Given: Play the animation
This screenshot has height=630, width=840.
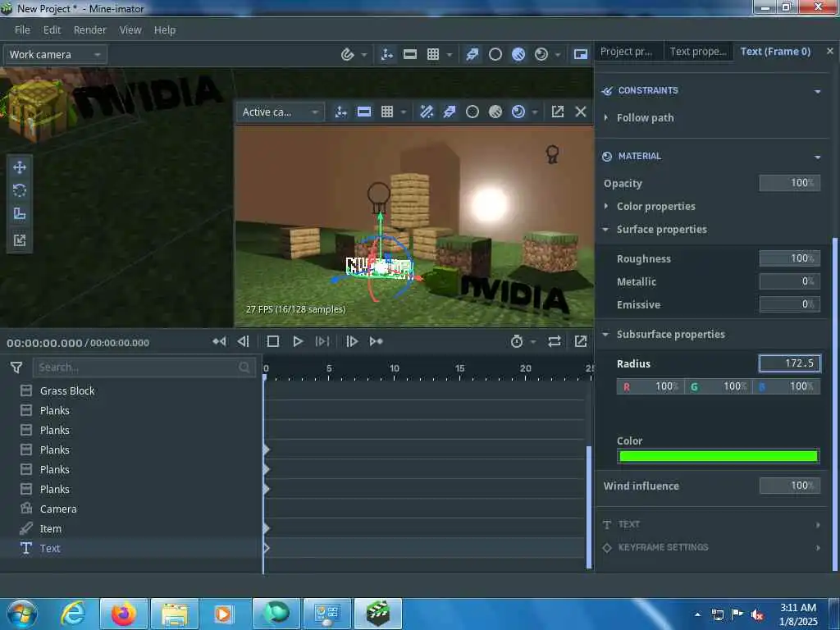Looking at the screenshot, I should (x=298, y=341).
